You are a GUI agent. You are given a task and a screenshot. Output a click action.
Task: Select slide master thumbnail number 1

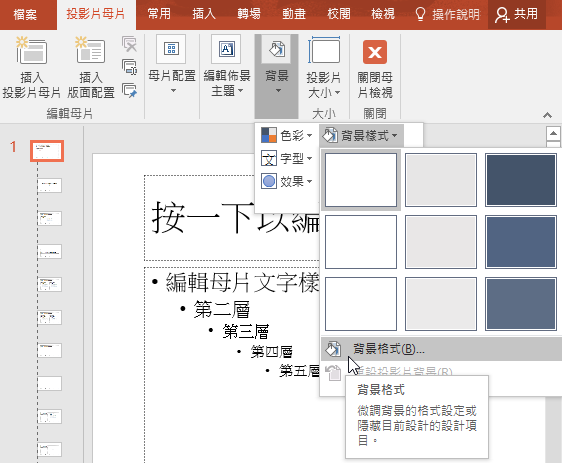click(47, 151)
